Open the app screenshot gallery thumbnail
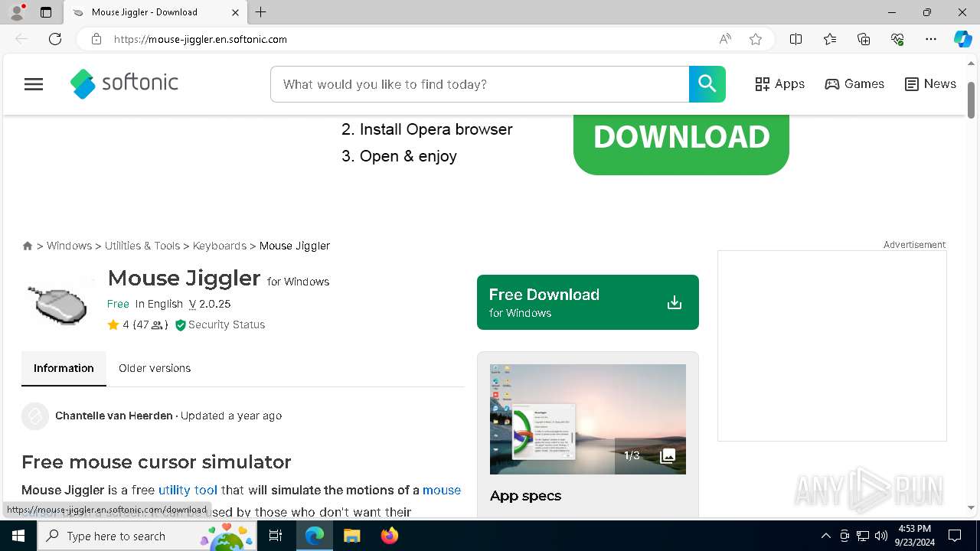 coord(588,419)
